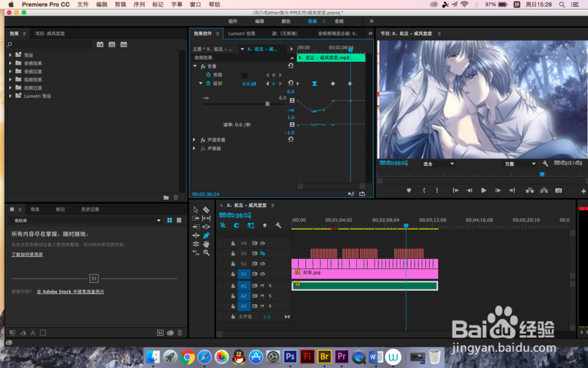Step forward one frame
The image size is (588, 368).
tap(498, 190)
